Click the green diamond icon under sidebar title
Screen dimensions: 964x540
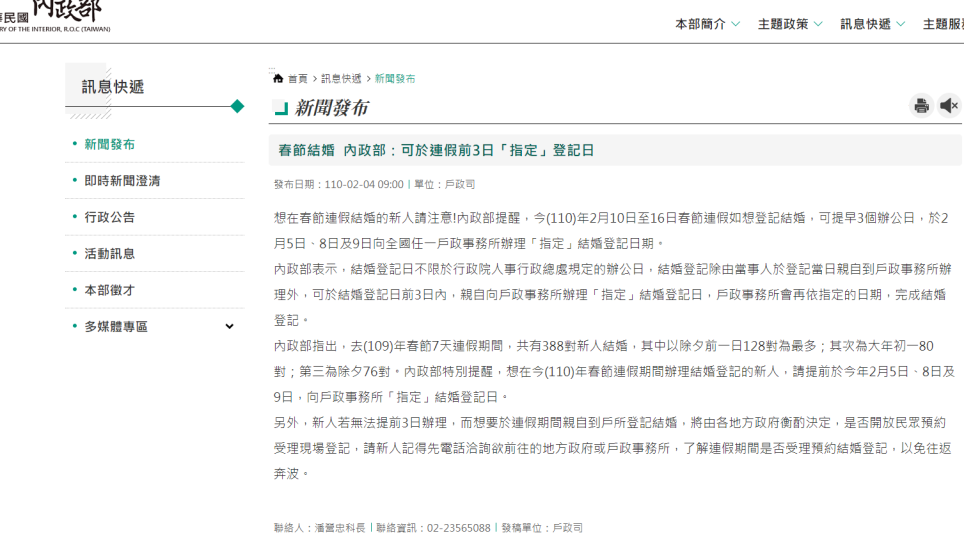[237, 106]
